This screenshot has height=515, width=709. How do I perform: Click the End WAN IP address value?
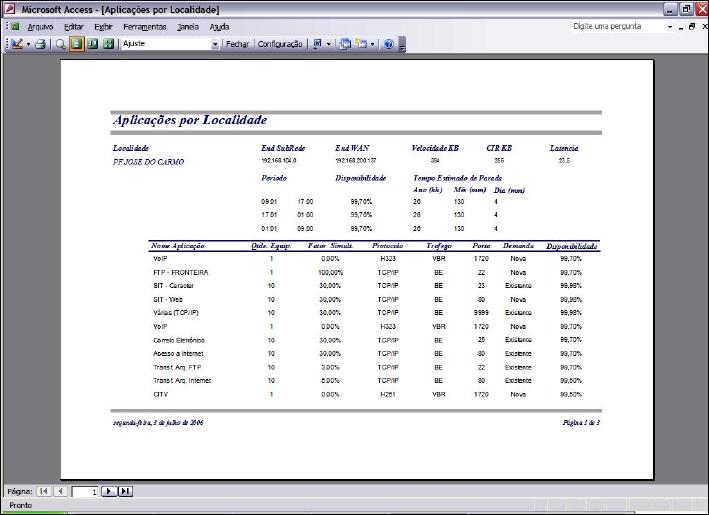coord(356,161)
